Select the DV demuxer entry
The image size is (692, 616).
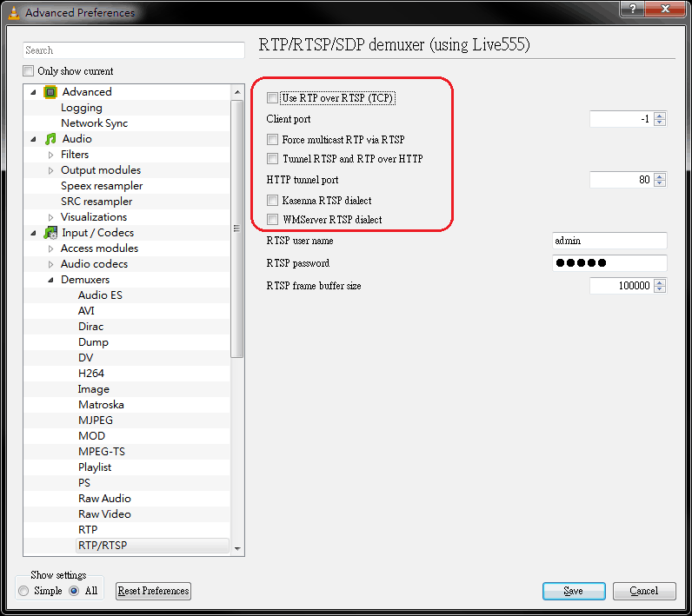tap(85, 358)
